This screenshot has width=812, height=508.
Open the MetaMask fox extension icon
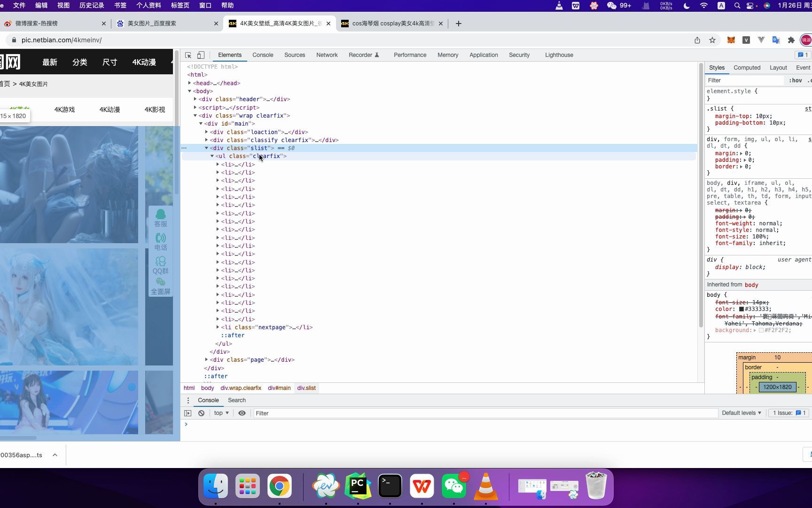[x=731, y=40]
